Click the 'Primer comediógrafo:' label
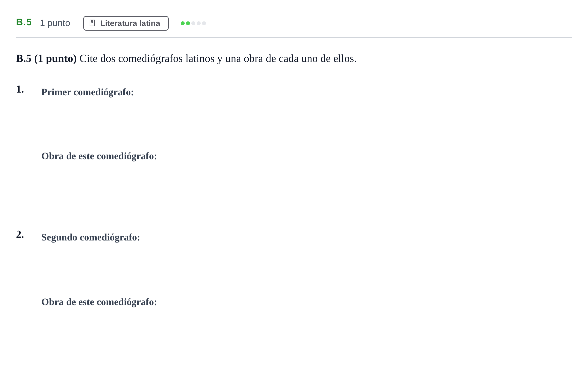Image resolution: width=588 pixels, height=379 pixels. (87, 92)
